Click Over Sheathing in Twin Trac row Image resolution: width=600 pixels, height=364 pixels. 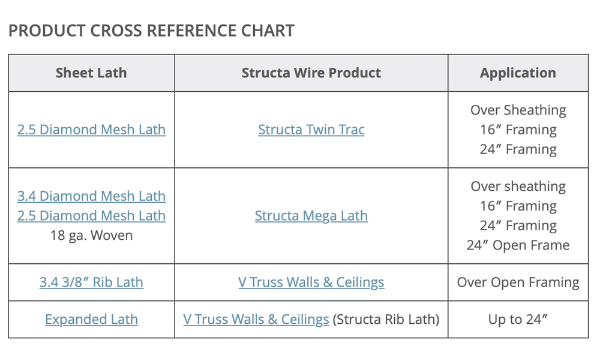[x=518, y=110]
